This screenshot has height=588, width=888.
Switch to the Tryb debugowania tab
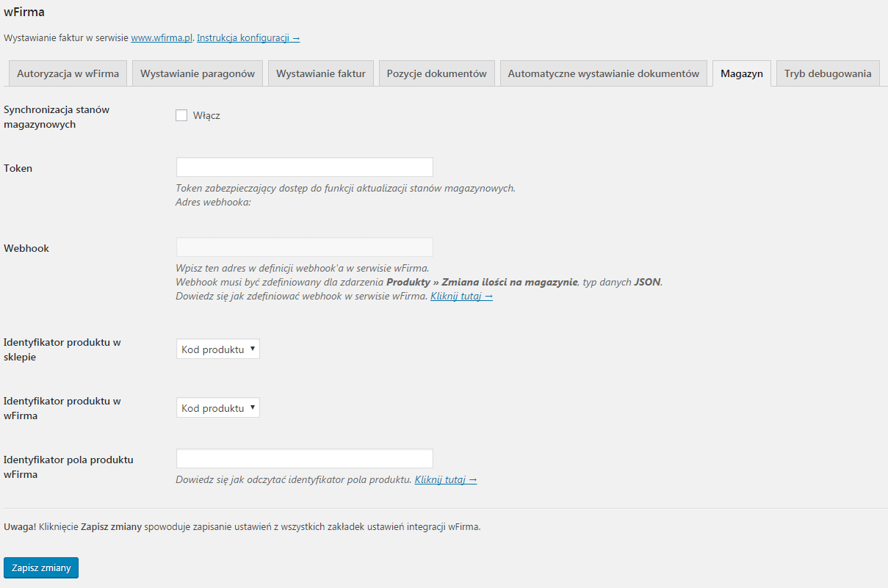(828, 73)
